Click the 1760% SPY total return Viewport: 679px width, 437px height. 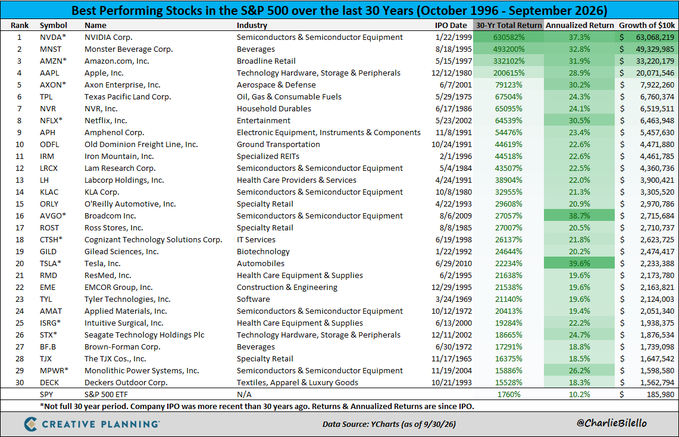508,395
